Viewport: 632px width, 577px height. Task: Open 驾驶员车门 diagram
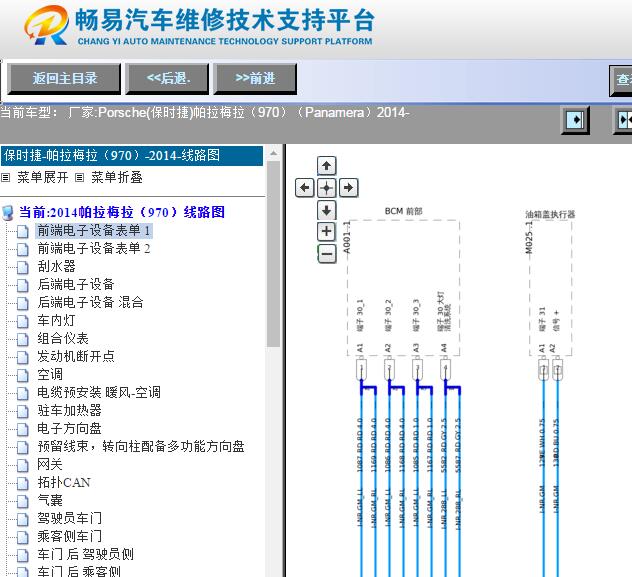(x=69, y=518)
